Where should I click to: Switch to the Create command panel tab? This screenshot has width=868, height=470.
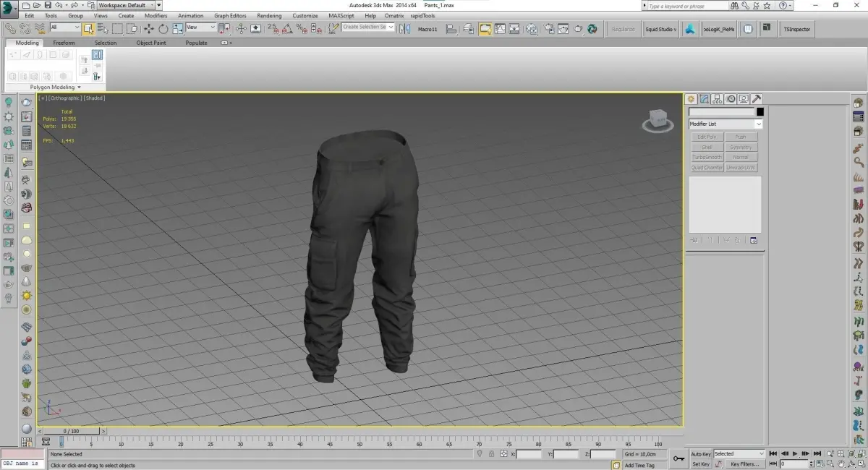click(x=691, y=99)
